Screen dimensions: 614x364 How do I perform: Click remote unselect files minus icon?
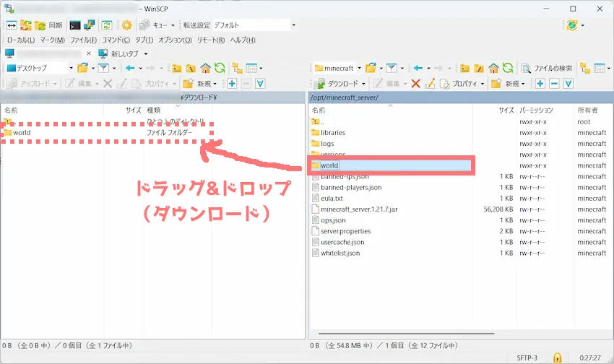[554, 83]
